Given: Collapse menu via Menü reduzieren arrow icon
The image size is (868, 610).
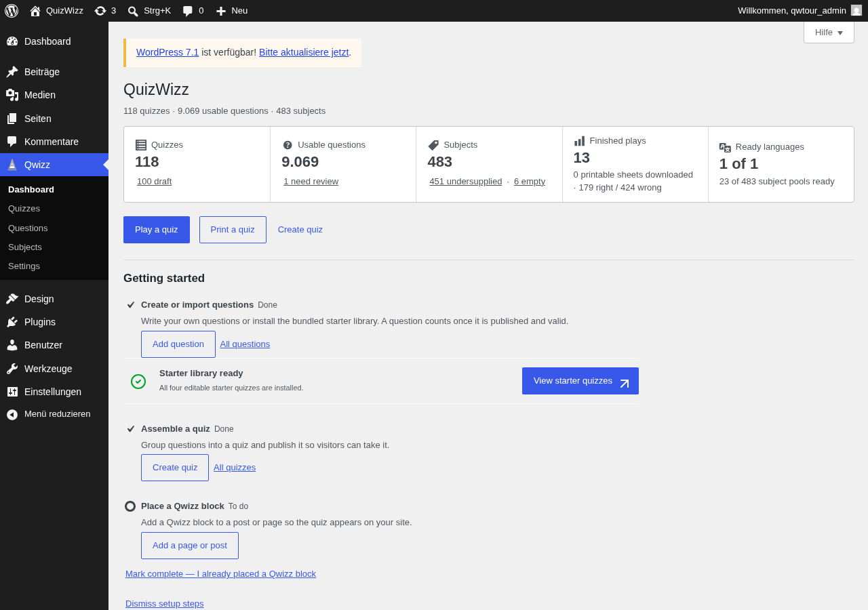Looking at the screenshot, I should [x=12, y=414].
